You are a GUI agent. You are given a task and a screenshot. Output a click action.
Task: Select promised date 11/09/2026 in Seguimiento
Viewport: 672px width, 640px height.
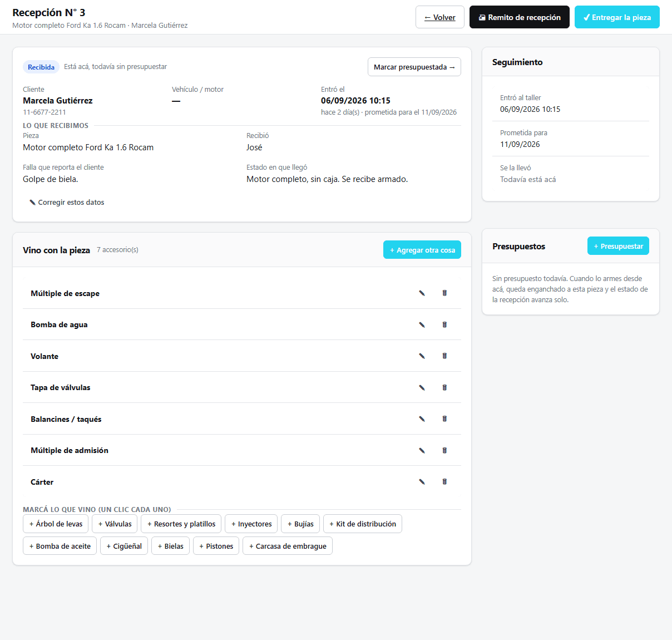[x=520, y=144]
